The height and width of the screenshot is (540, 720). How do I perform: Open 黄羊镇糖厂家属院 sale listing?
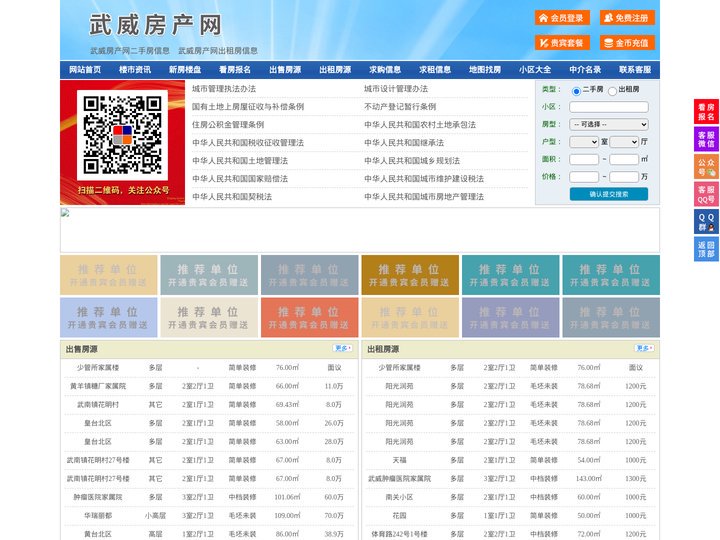[x=98, y=386]
